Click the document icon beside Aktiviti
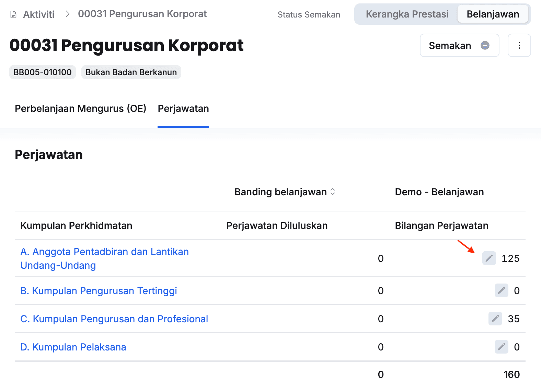541x392 pixels. 13,14
